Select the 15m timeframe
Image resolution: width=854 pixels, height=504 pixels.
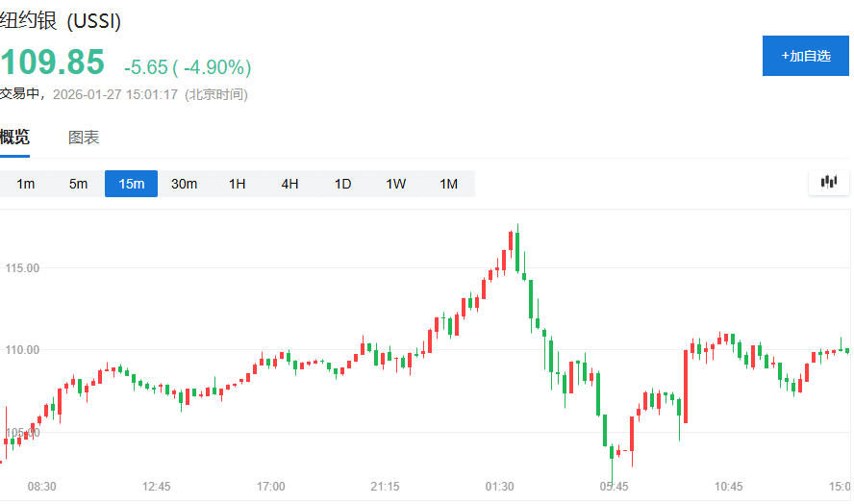click(131, 184)
